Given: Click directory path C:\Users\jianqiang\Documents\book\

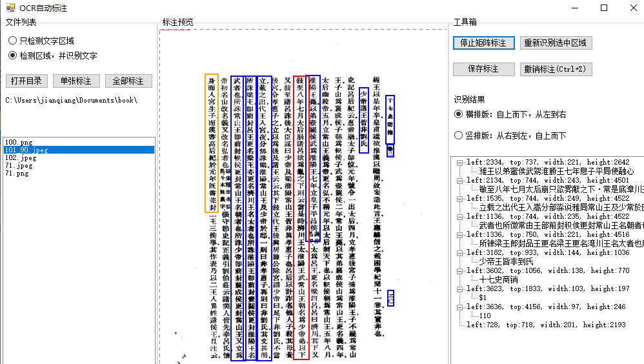Looking at the screenshot, I should click(x=72, y=100).
